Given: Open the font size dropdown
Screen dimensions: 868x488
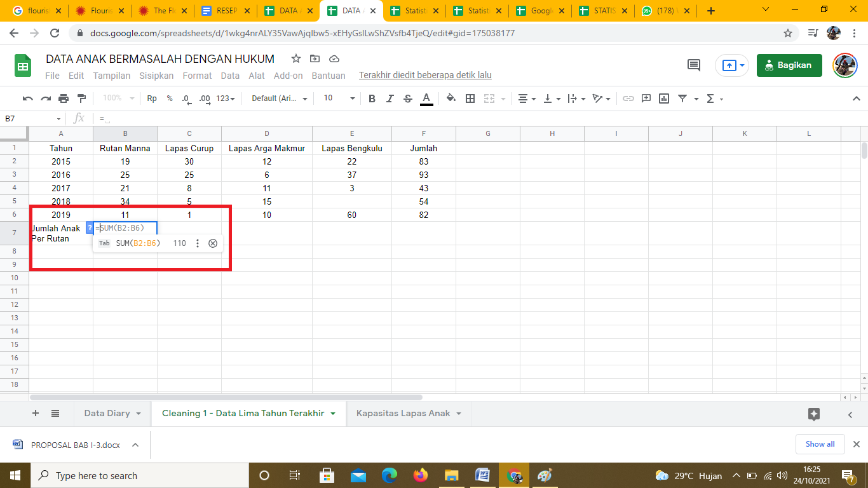Looking at the screenshot, I should (x=339, y=98).
